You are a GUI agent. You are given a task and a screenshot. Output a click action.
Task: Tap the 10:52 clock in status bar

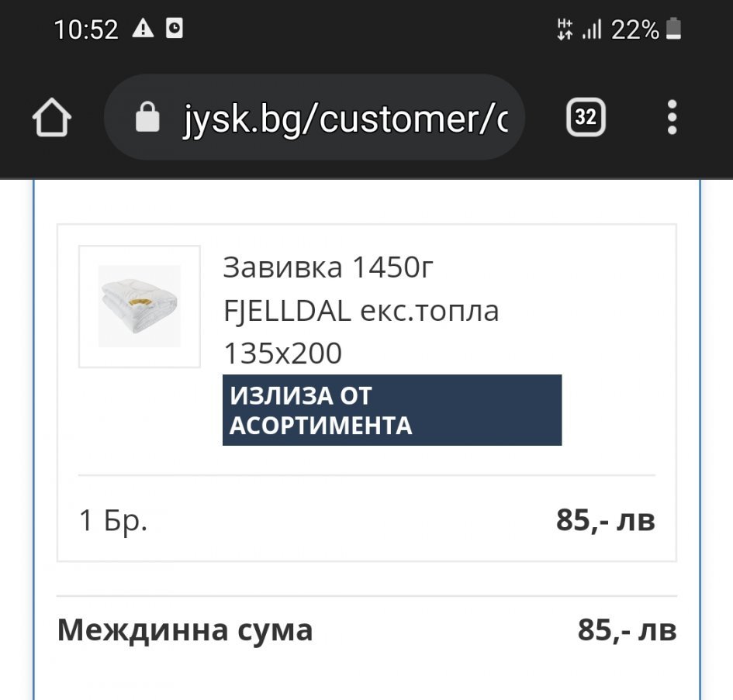(86, 30)
